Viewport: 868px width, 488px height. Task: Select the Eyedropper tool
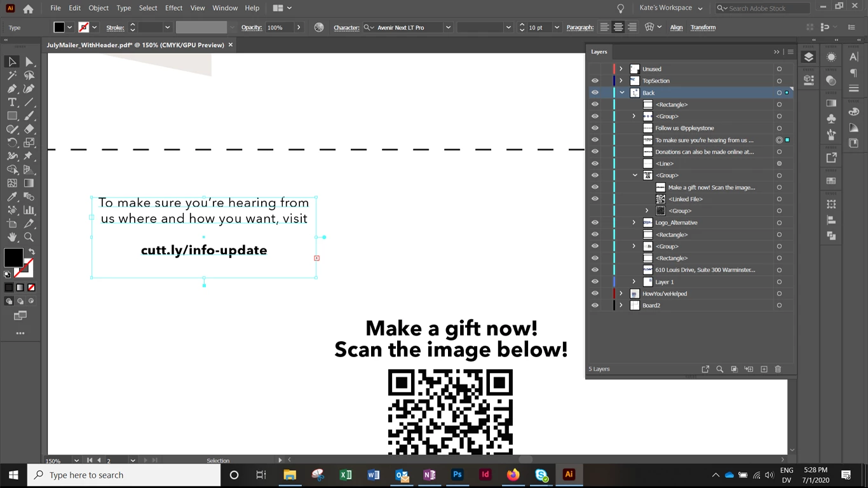click(x=12, y=196)
